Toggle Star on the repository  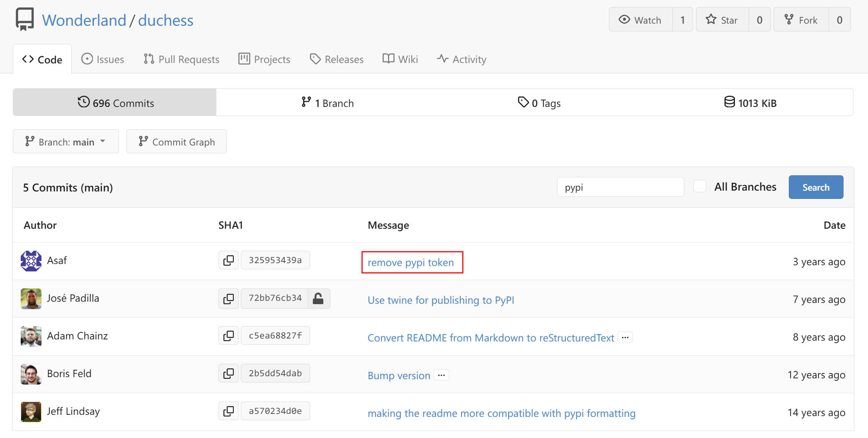tap(722, 19)
